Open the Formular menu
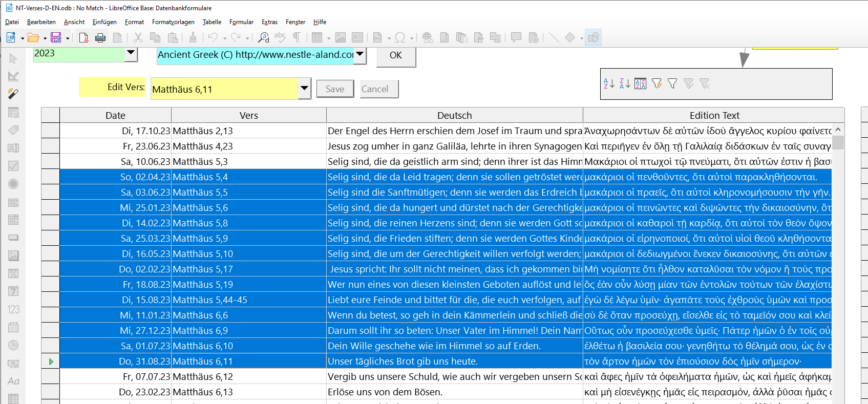868x404 pixels. [241, 22]
